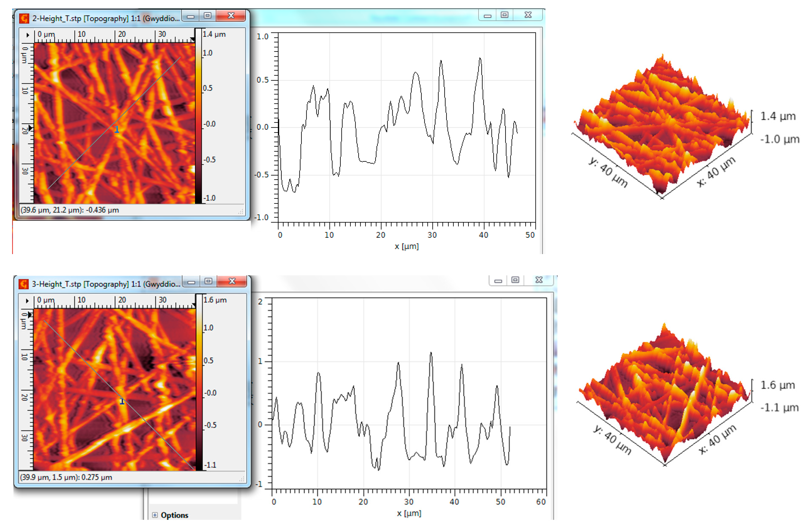Click Gwyddion icon in 3-Height_T.stp title bar
The image size is (808, 532).
[x=24, y=284]
